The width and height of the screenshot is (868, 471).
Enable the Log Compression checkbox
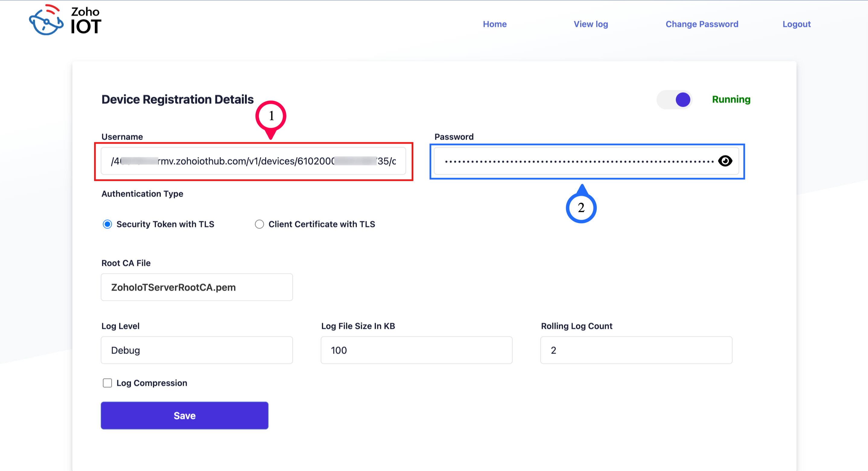pyautogui.click(x=107, y=383)
